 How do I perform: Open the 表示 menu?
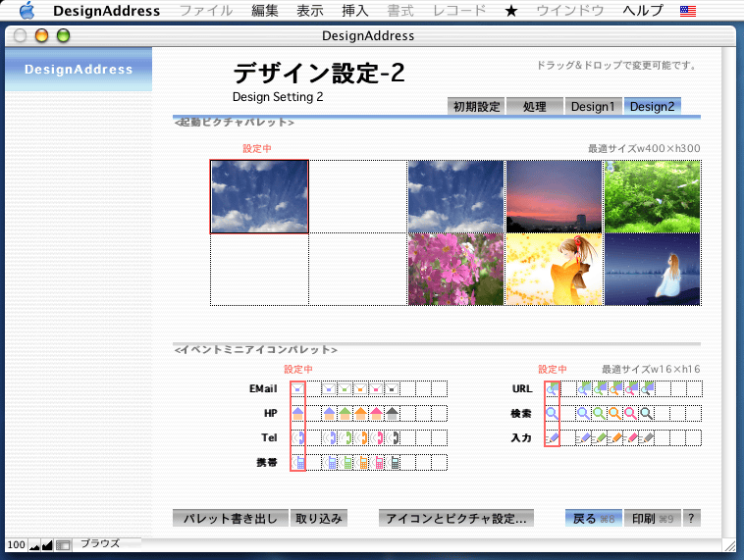coord(310,11)
